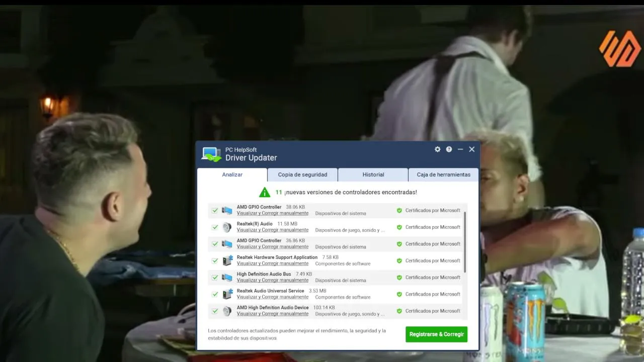Open manual fix link under Realtek Hardware Support Application
The width and height of the screenshot is (644, 362).
click(x=273, y=263)
